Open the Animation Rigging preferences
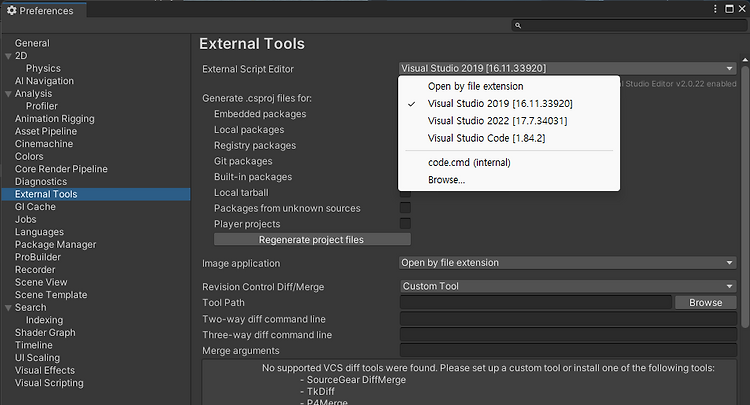 pos(55,119)
